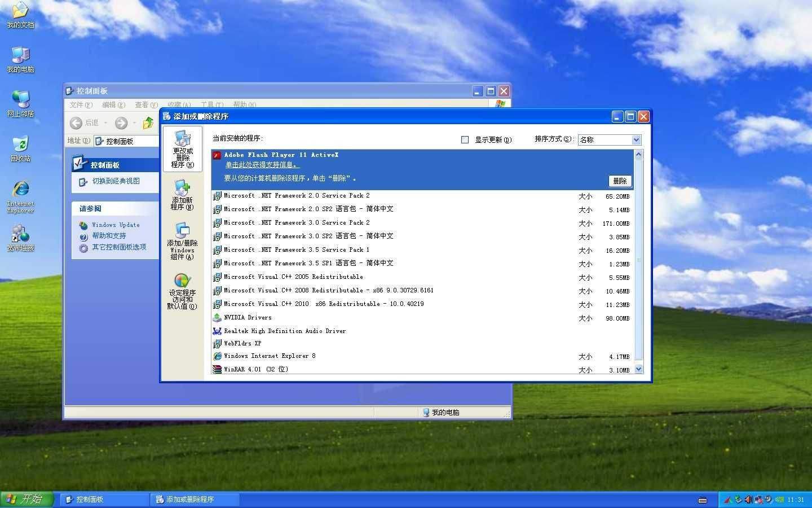
Task: Open Back button history dropdown arrow
Action: pos(105,123)
